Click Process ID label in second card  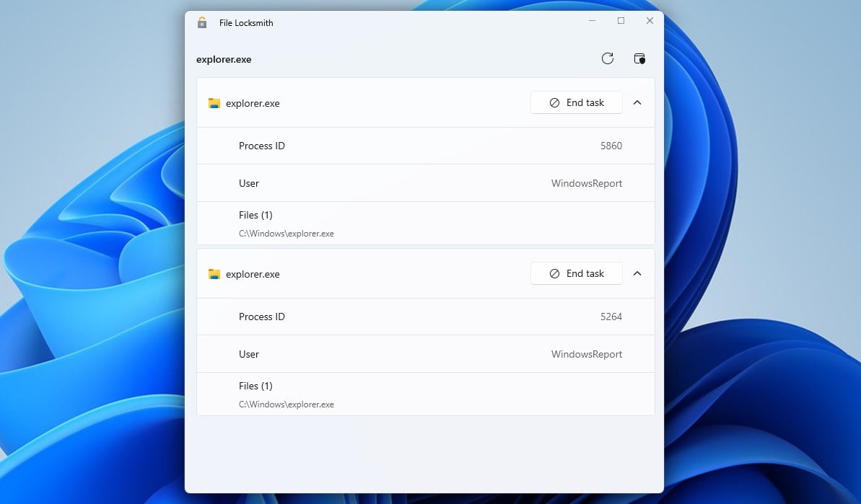click(262, 317)
